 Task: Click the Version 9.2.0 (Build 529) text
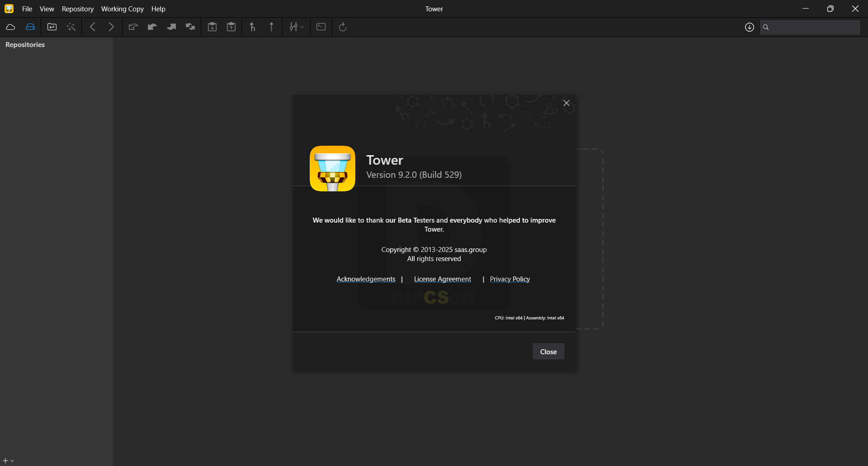pyautogui.click(x=414, y=175)
